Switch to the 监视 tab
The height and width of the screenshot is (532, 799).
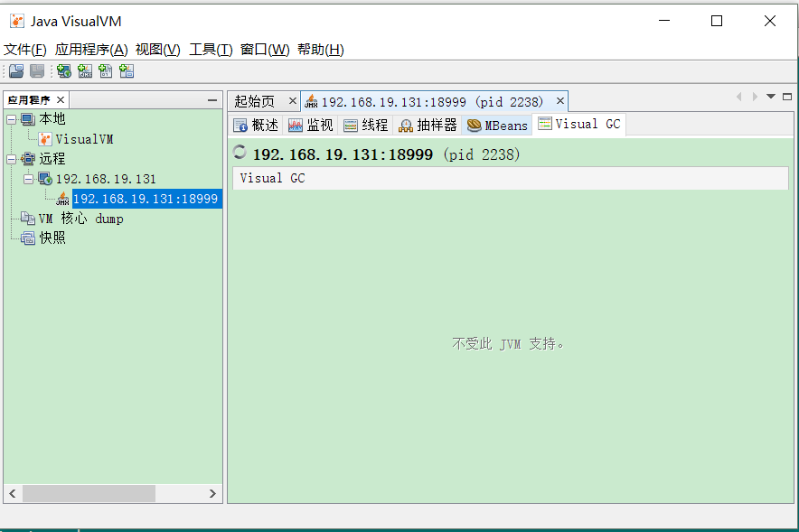tap(310, 126)
